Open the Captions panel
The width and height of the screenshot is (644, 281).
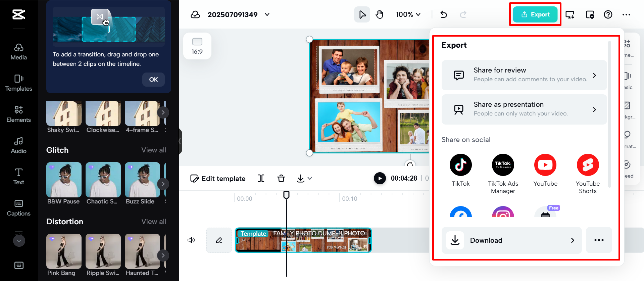point(19,208)
